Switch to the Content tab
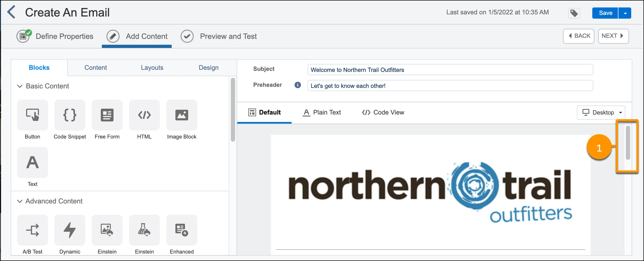 [x=96, y=68]
